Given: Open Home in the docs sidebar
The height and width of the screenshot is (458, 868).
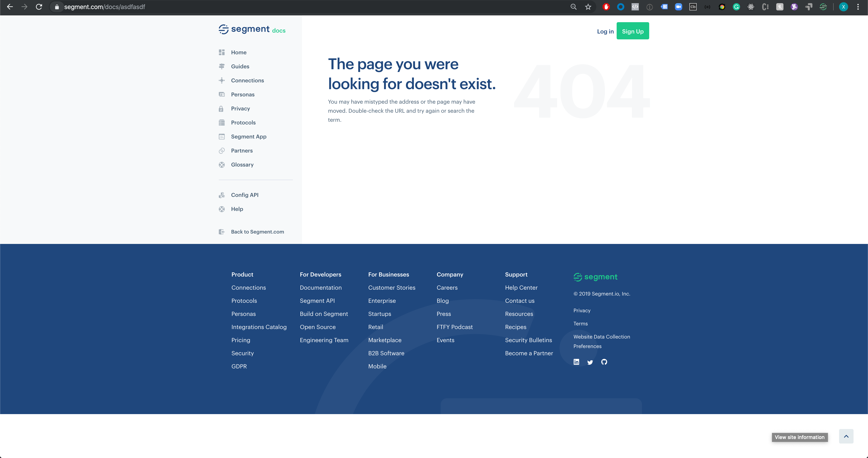Looking at the screenshot, I should 238,52.
